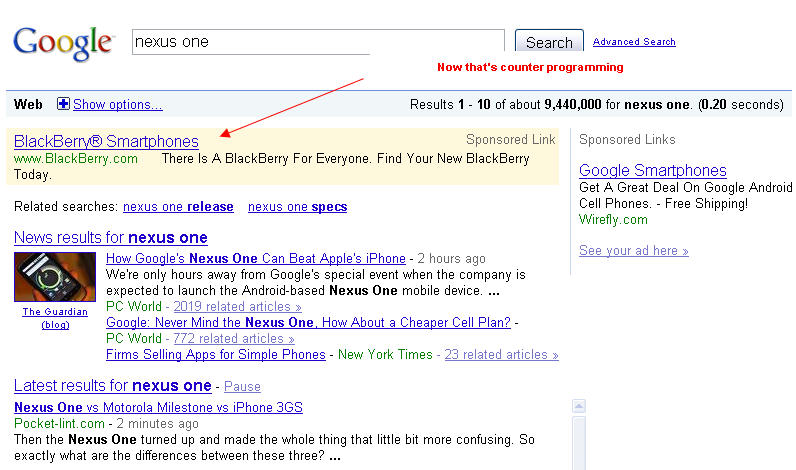The width and height of the screenshot is (796, 470).
Task: Click the latest results scrollbar track
Action: point(579,443)
